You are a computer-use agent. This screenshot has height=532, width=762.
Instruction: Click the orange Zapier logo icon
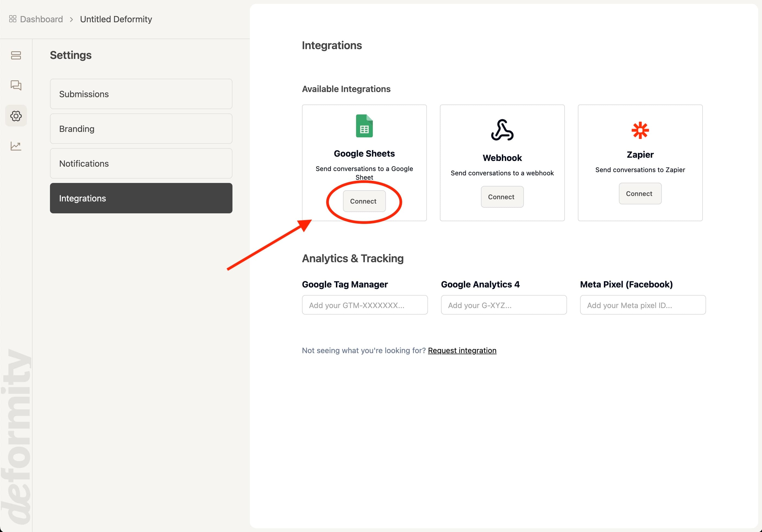tap(640, 130)
